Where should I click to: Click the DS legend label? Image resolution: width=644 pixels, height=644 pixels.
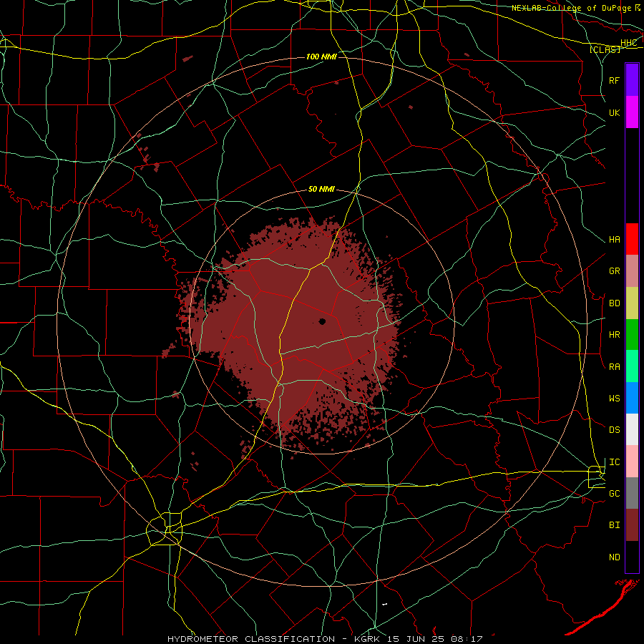pyautogui.click(x=614, y=430)
